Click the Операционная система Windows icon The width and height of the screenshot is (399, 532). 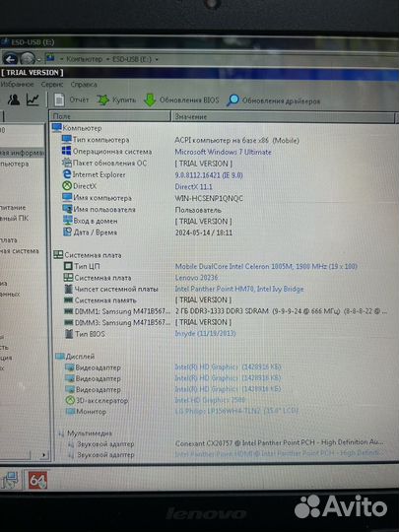[67, 151]
